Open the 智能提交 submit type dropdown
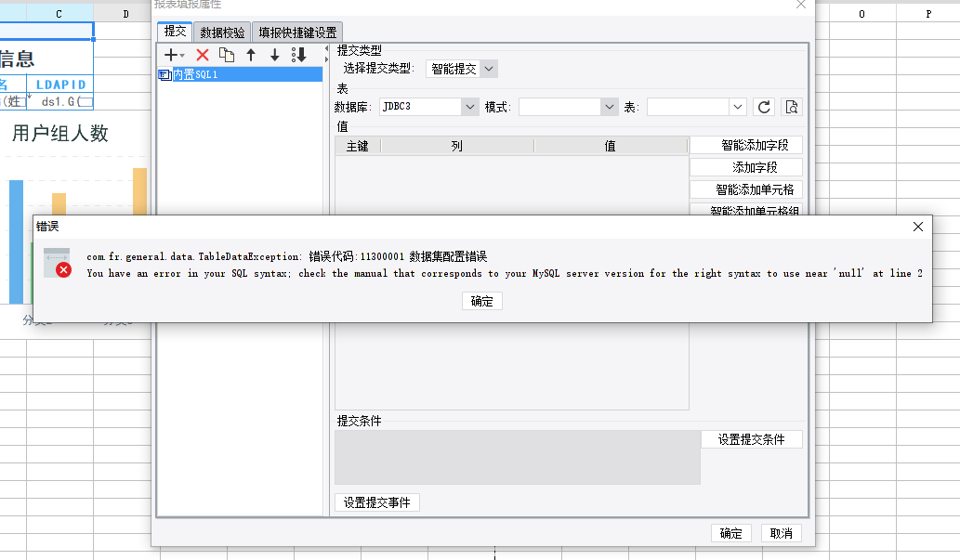This screenshot has height=560, width=960. click(489, 69)
